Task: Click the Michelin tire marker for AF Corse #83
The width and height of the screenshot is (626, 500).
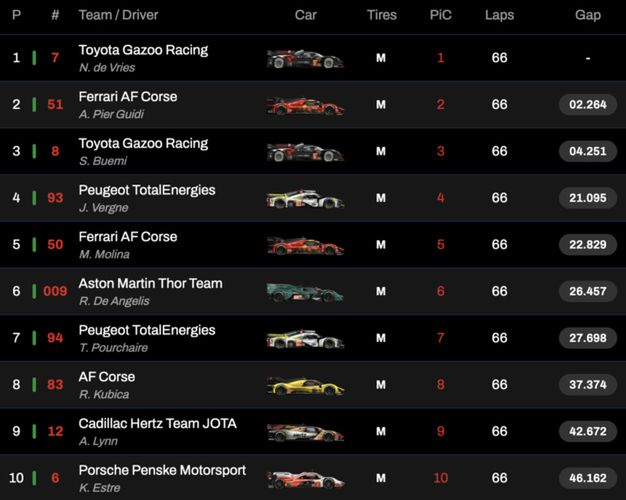Action: [x=381, y=385]
